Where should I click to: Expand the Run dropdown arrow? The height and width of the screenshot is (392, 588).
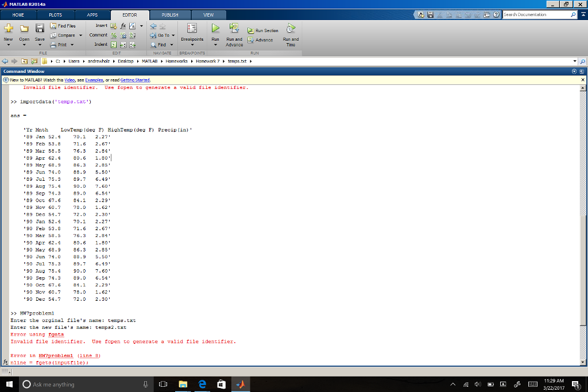(215, 45)
